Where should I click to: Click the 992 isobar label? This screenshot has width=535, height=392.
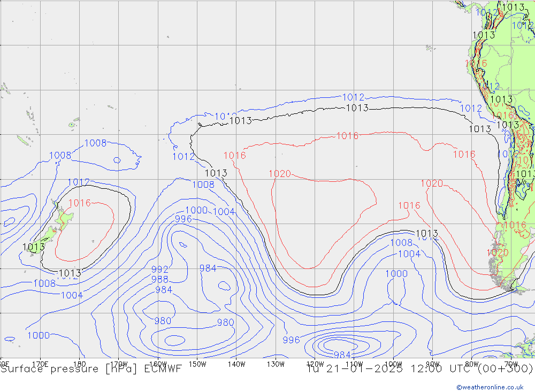[x=160, y=270]
